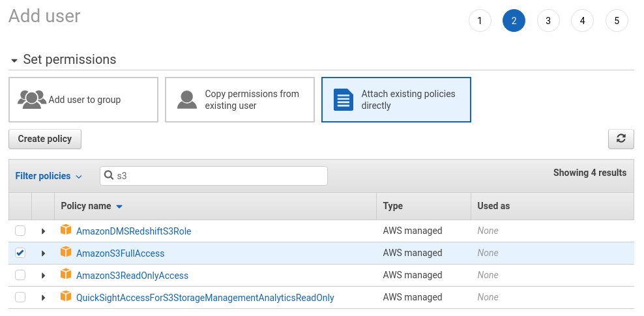Choose Copy permissions from existing user
The width and height of the screenshot is (644, 316).
coord(240,100)
